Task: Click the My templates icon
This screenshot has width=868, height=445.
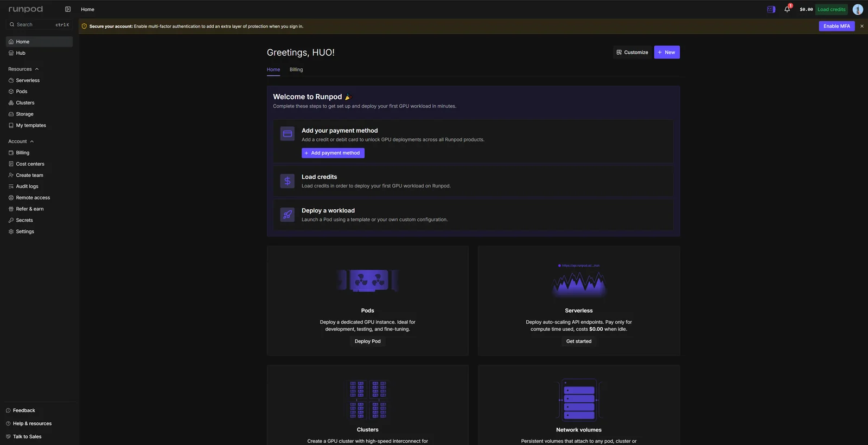Action: coord(11,125)
